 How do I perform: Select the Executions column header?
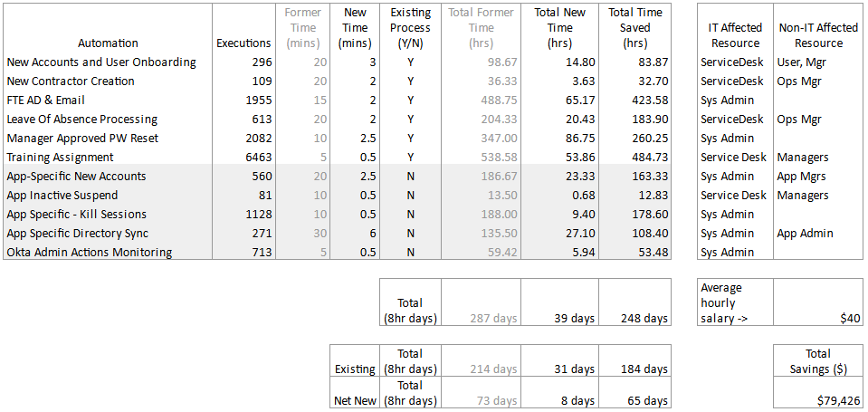pos(243,43)
